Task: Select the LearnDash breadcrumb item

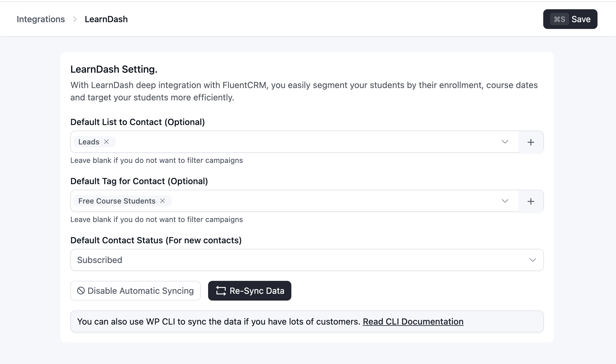Action: pos(106,19)
